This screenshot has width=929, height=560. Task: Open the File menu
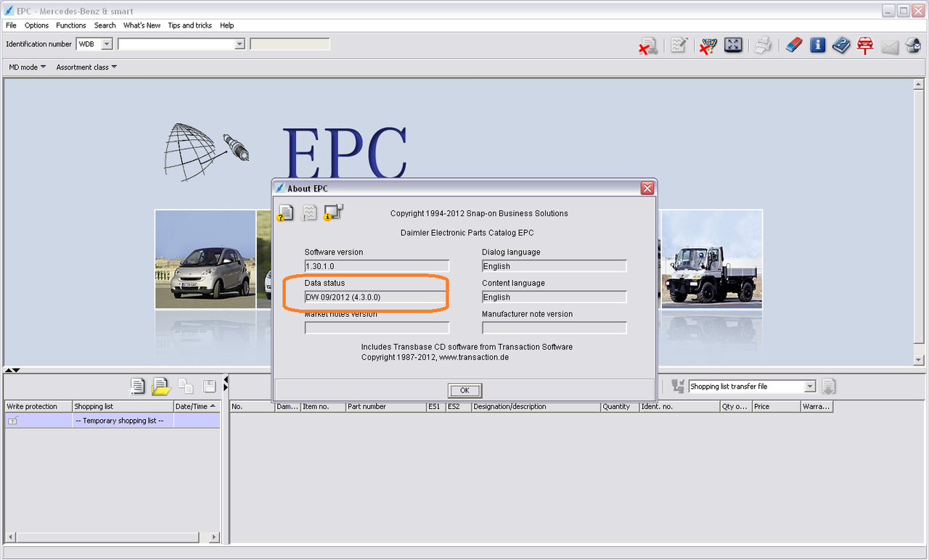tap(11, 25)
